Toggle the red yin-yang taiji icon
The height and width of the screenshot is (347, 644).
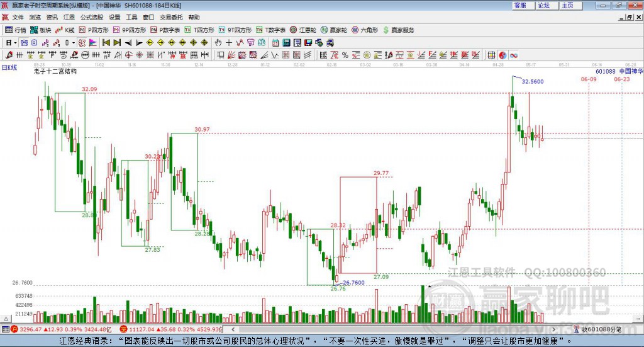502,55
